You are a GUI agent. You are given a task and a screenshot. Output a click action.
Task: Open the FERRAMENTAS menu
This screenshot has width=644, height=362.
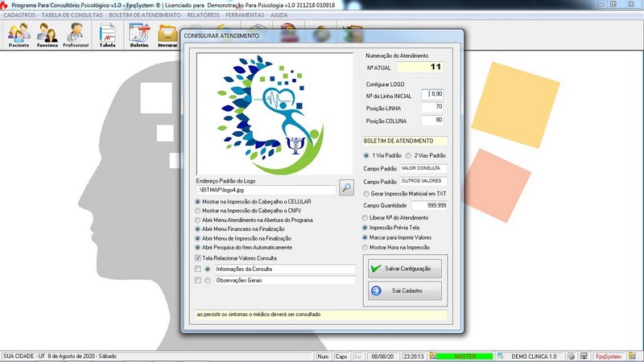pos(245,15)
